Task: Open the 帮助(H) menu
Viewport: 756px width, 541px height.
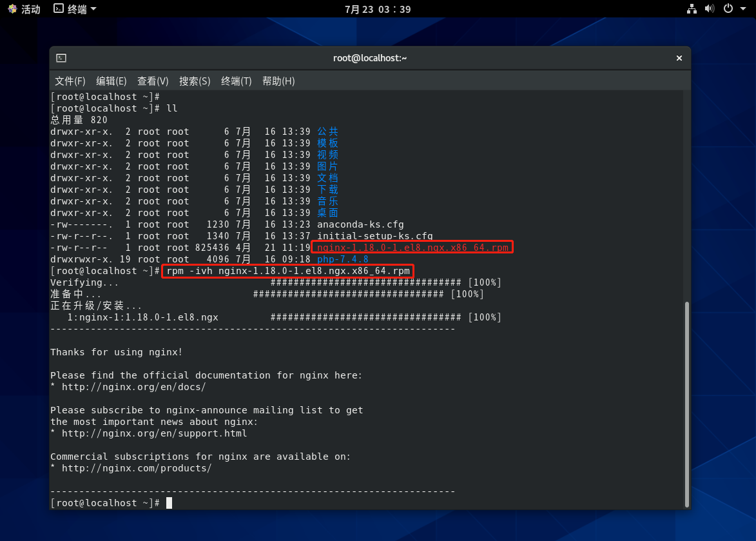Action: coord(278,81)
